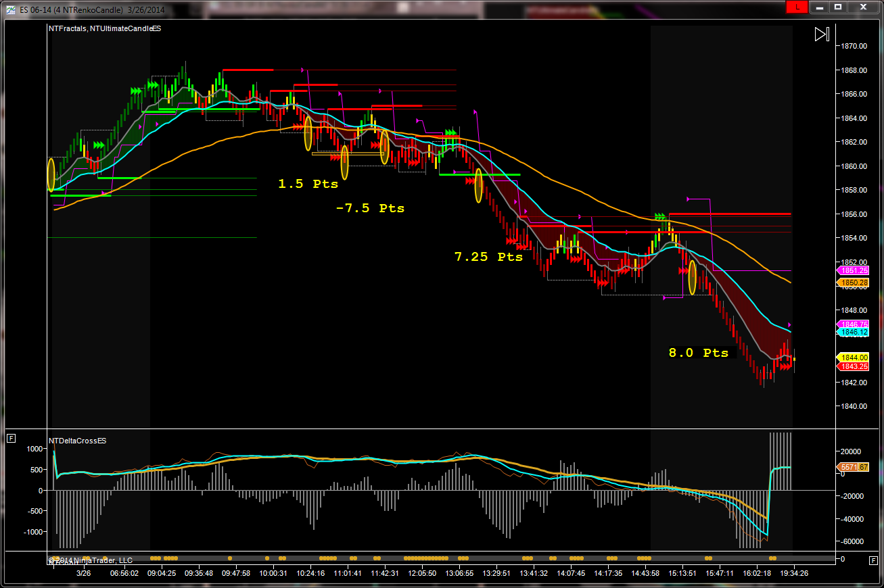Image resolution: width=884 pixels, height=588 pixels.
Task: Click the "7.25 Pts" text annotation
Action: [488, 257]
